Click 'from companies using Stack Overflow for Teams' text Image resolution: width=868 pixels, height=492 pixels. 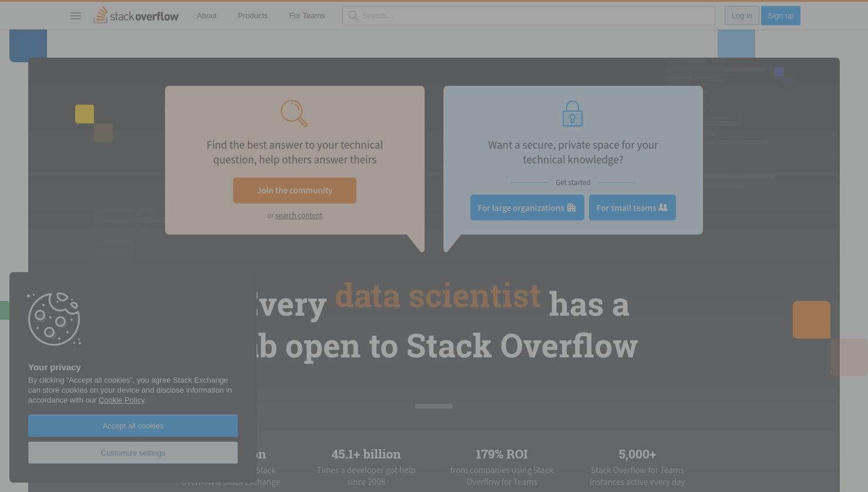click(x=502, y=476)
